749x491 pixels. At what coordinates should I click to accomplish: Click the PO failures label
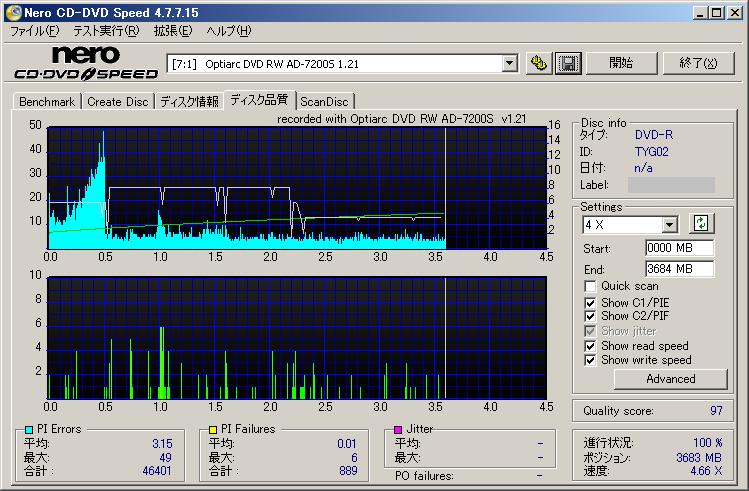click(x=424, y=476)
